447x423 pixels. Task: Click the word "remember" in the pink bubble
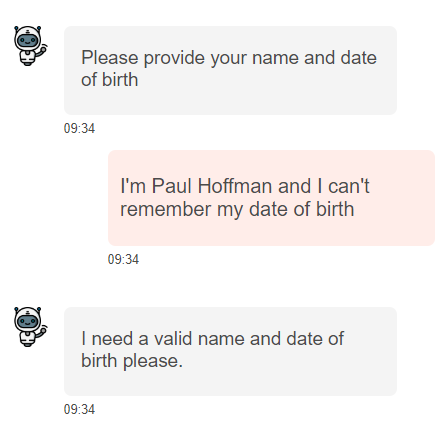pyautogui.click(x=166, y=209)
